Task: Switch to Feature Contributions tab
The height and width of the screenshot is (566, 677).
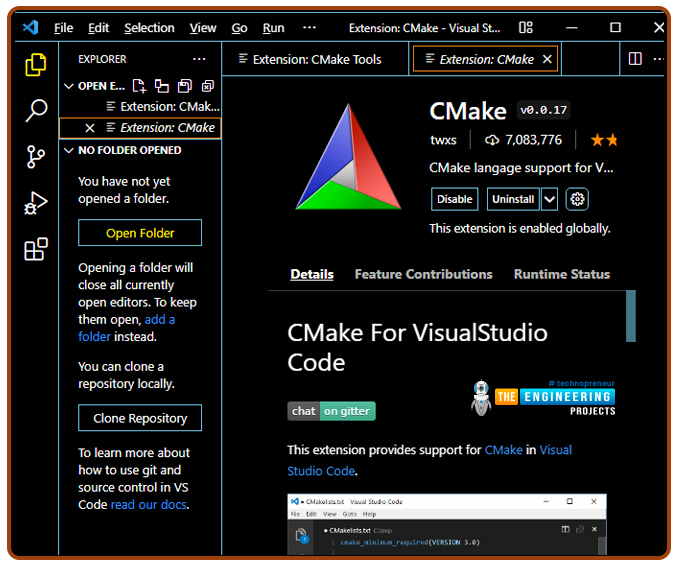Action: tap(424, 274)
